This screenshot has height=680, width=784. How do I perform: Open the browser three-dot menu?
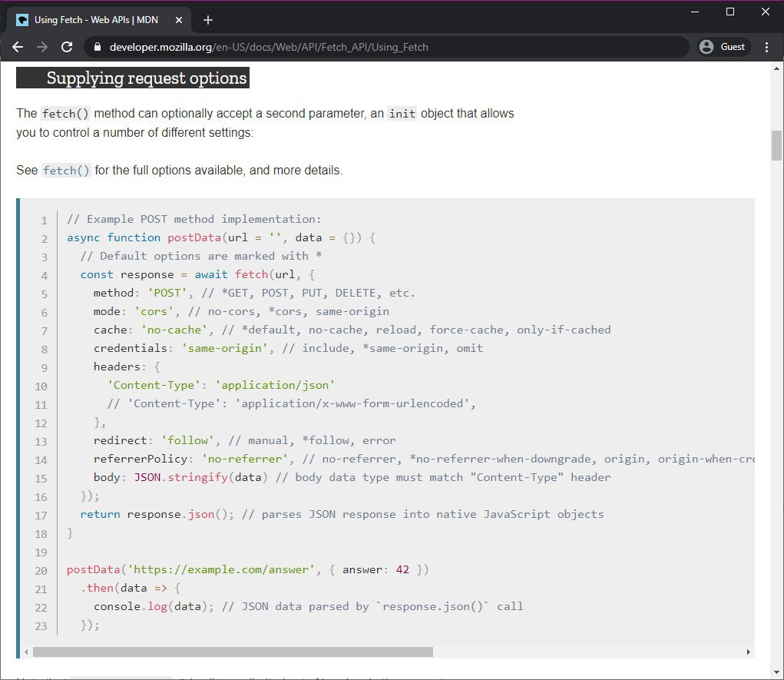(766, 47)
